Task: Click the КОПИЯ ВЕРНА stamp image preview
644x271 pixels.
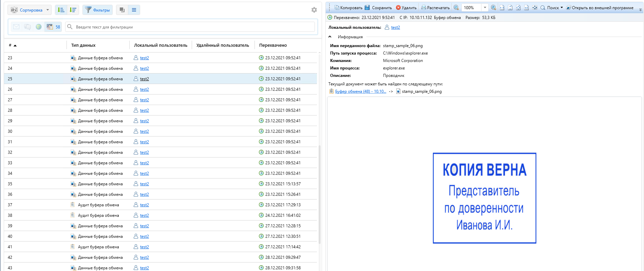Action: tap(485, 198)
